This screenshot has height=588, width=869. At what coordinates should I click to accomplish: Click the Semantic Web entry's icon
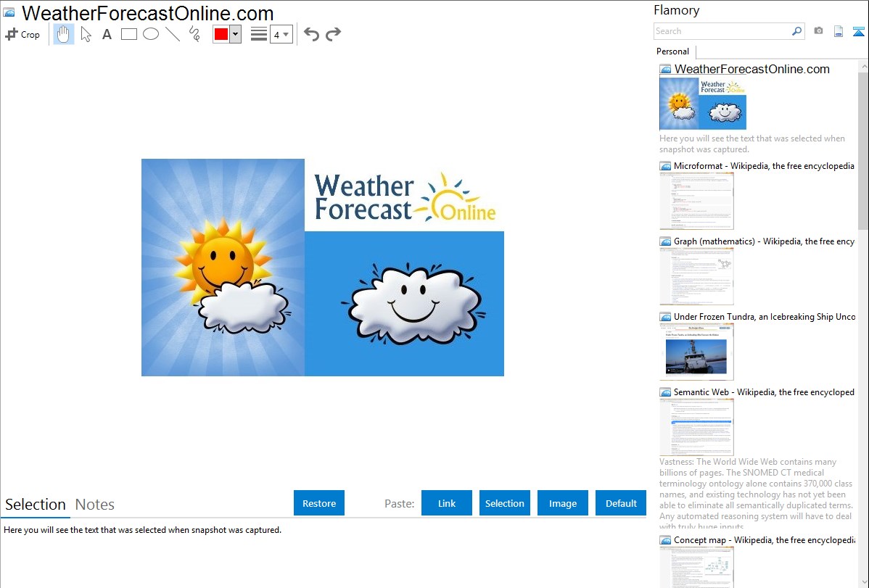coord(665,392)
